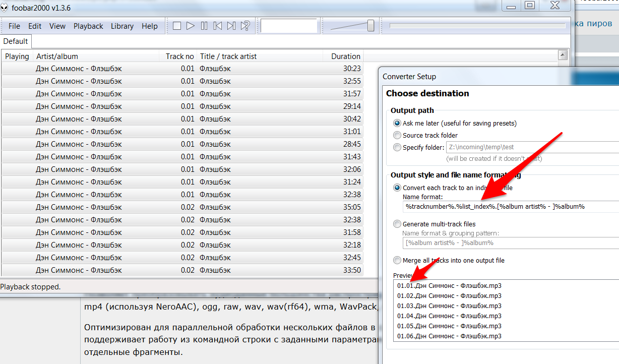Open the View menu
This screenshot has width=619, height=364.
tap(57, 26)
